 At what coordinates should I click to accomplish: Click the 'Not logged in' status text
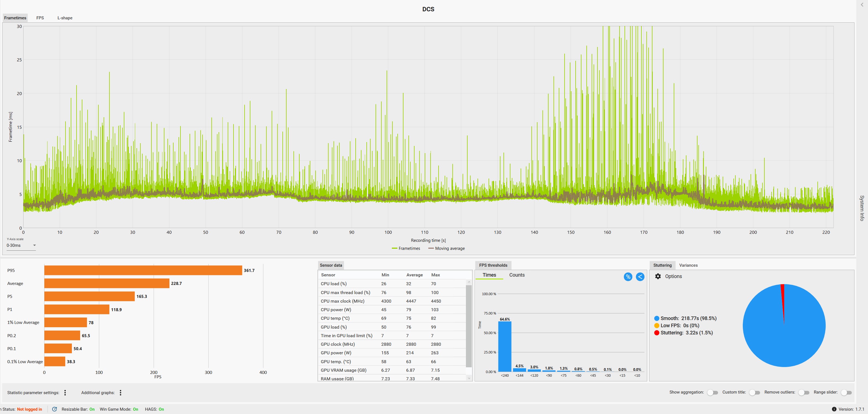(30, 410)
